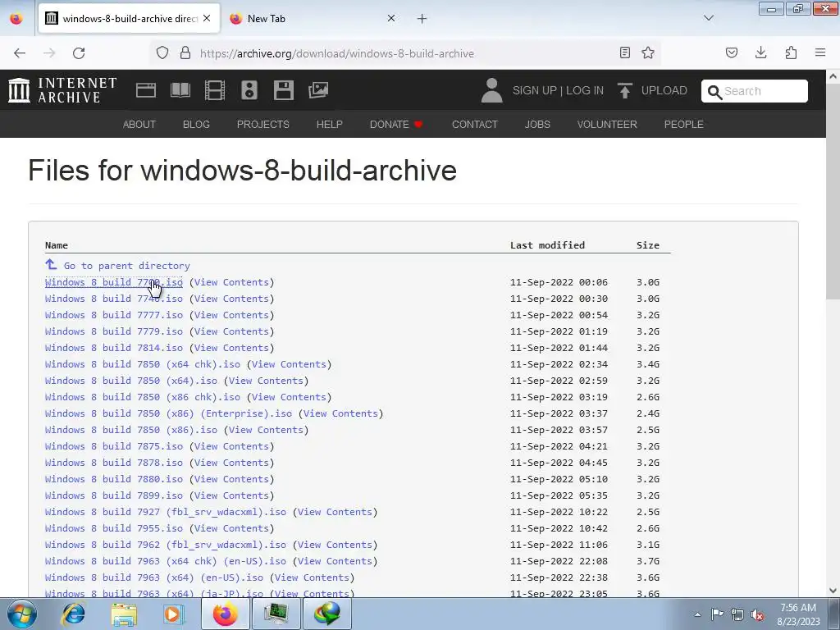
Task: Download Windows 8 build 7777.iso
Action: point(113,315)
